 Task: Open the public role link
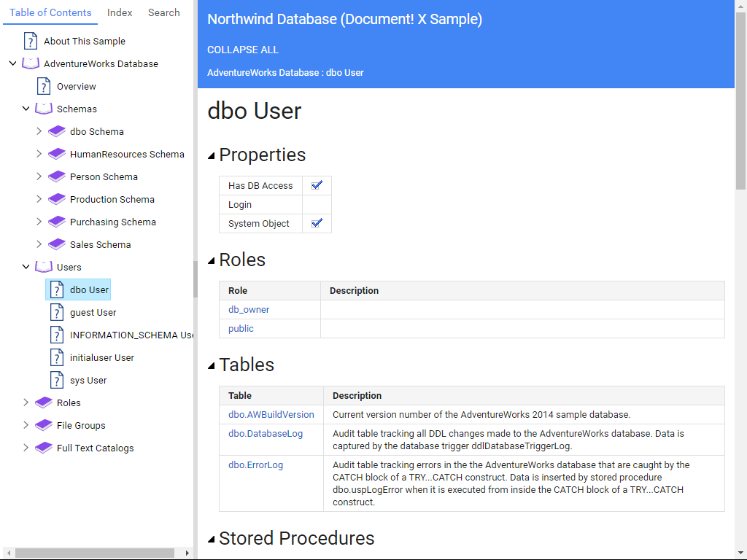pyautogui.click(x=241, y=329)
